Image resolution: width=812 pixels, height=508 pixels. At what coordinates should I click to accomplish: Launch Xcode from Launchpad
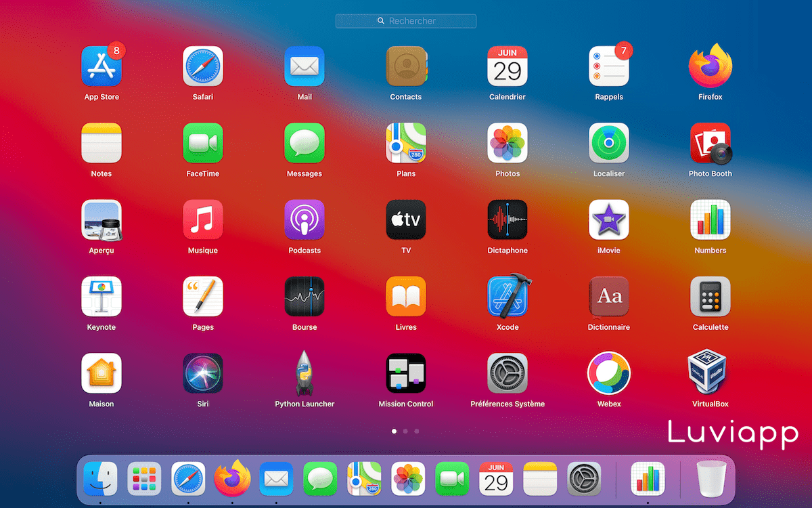coord(507,297)
